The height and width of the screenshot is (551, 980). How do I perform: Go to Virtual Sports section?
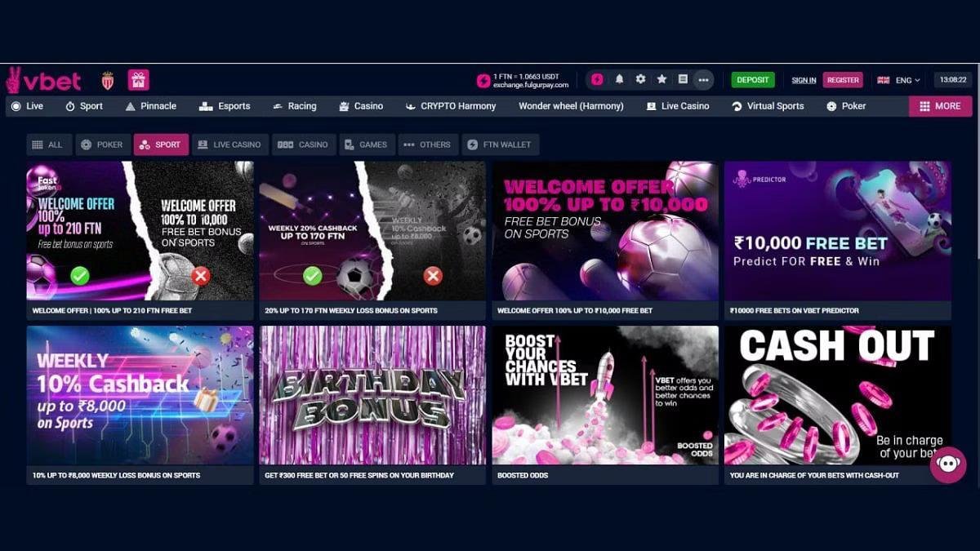(x=768, y=106)
